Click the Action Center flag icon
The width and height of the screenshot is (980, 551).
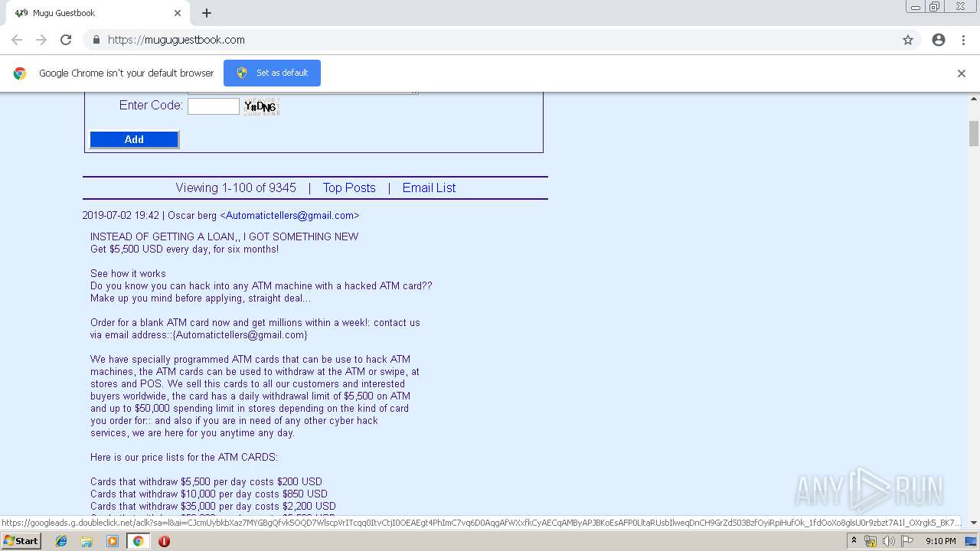[907, 541]
